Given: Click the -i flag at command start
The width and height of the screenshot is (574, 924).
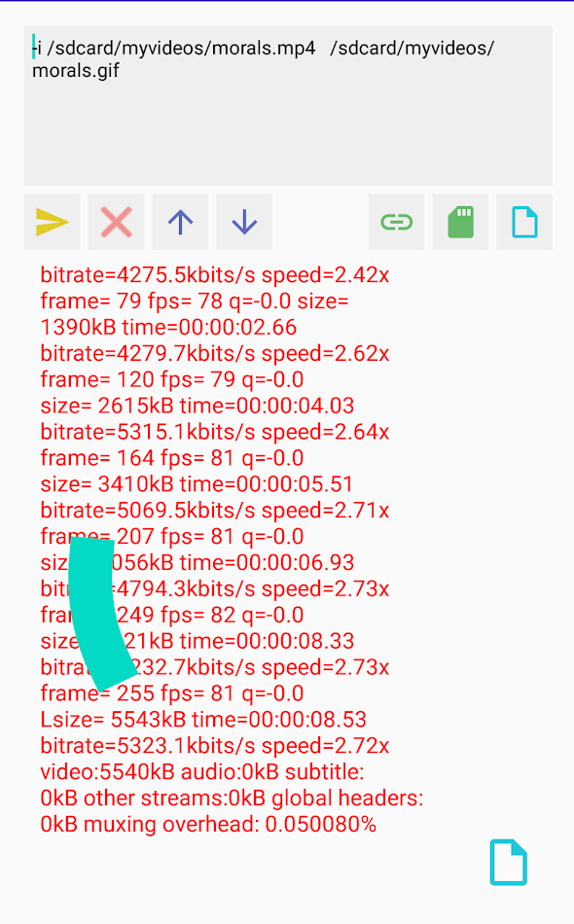Looking at the screenshot, I should click(x=37, y=45).
